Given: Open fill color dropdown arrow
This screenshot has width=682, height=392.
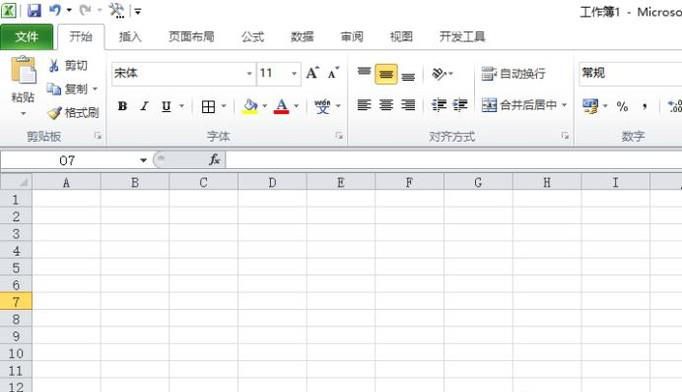Looking at the screenshot, I should tap(264, 106).
